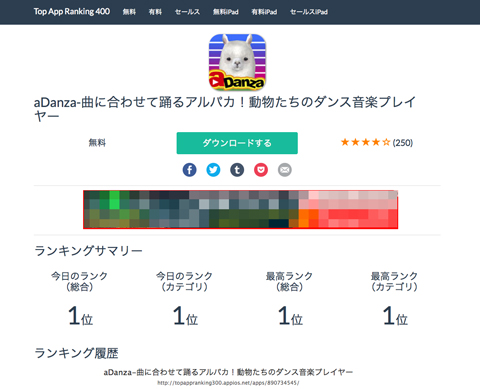The width and height of the screenshot is (480, 389).
Task: Open the Top App Ranking 400 home link
Action: pos(72,12)
